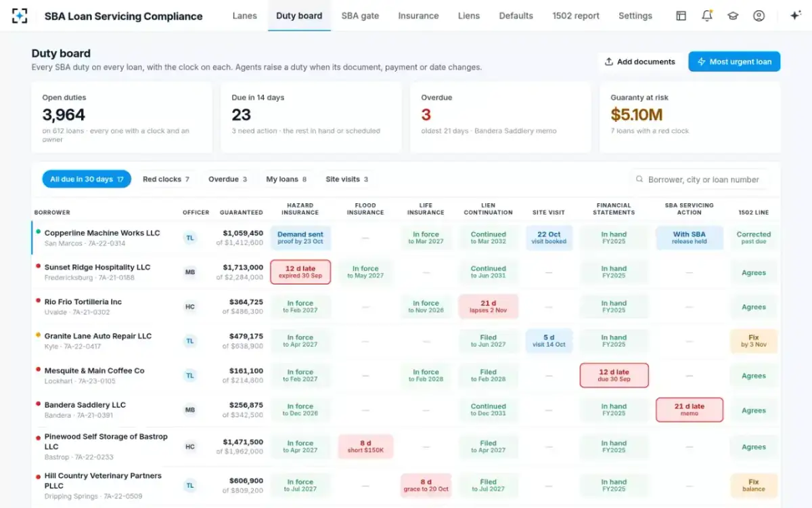
Task: Open the Liens tab
Action: coord(469,16)
